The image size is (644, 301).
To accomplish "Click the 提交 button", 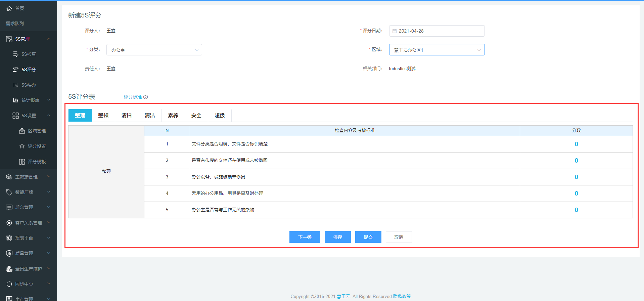I will pos(368,237).
